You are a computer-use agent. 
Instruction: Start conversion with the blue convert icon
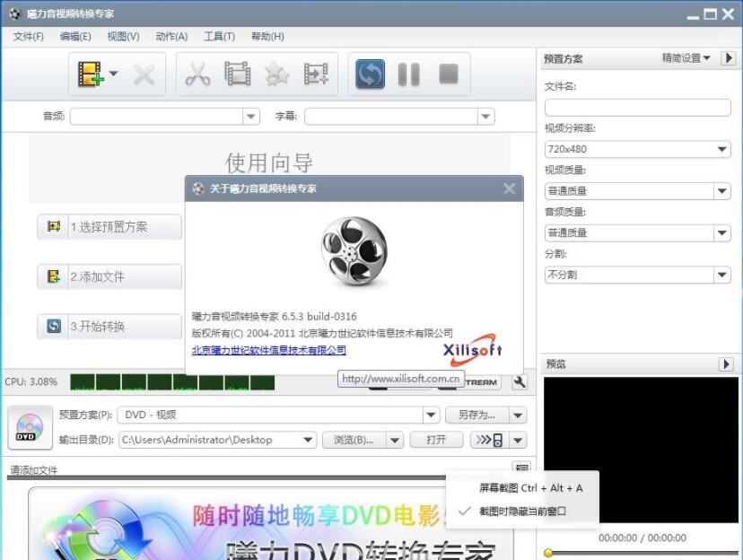pos(370,74)
